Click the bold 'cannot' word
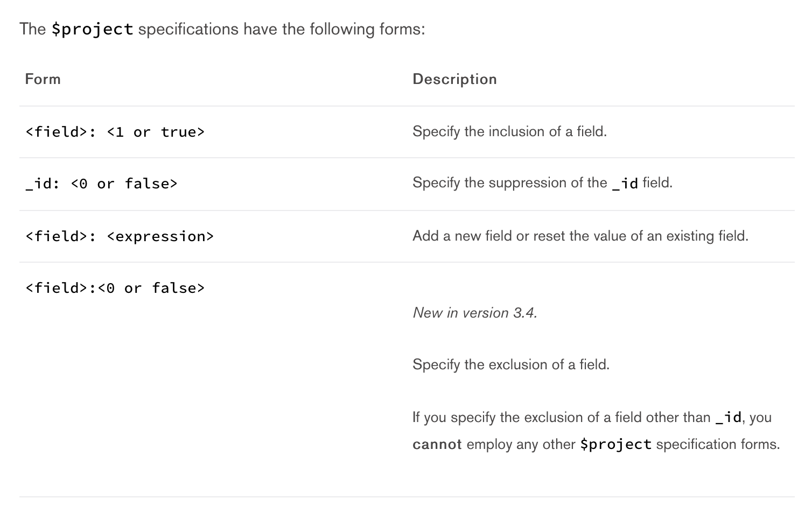This screenshot has height=520, width=812. [x=437, y=444]
